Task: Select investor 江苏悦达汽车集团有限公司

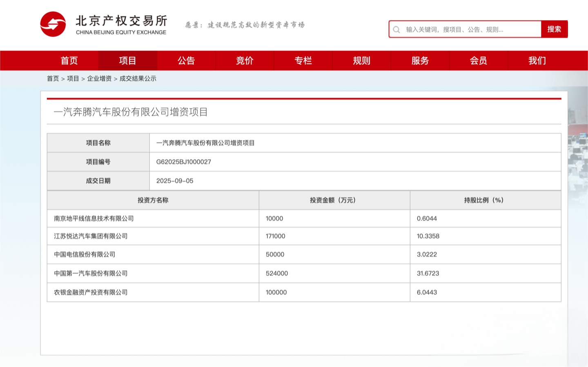Action: click(x=91, y=236)
